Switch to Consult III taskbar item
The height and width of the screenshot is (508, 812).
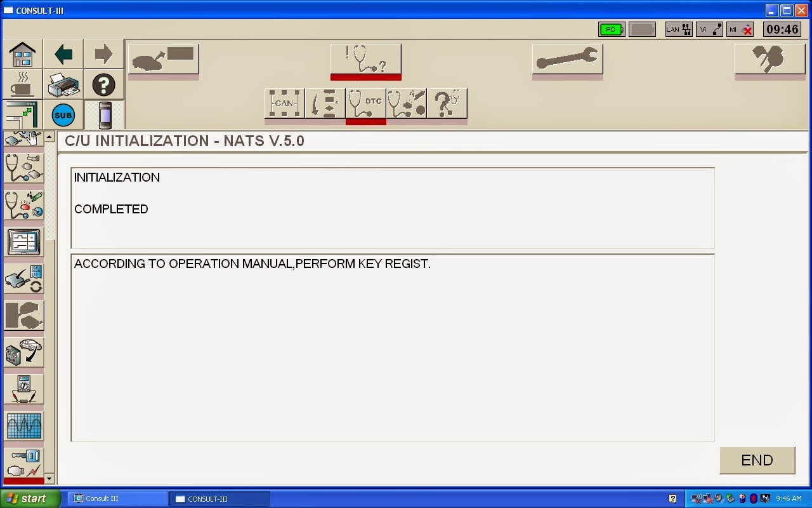click(117, 498)
